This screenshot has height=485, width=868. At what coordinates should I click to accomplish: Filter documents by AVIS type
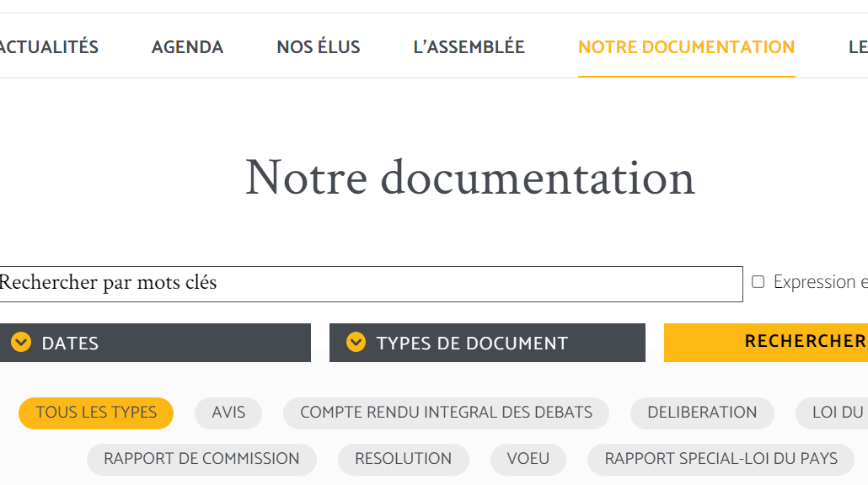pos(228,413)
